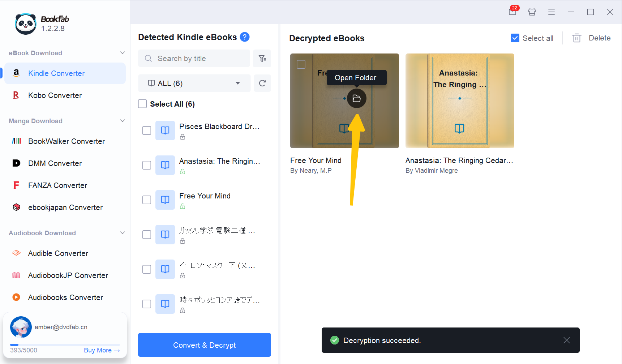Check the Pisces Blackboard checkbox
This screenshot has height=364, width=622.
click(147, 130)
